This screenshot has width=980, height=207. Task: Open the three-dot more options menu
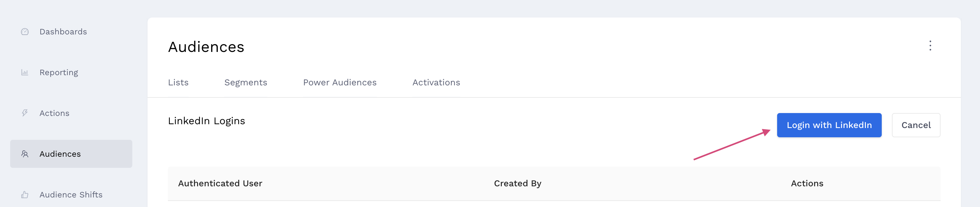click(x=930, y=46)
